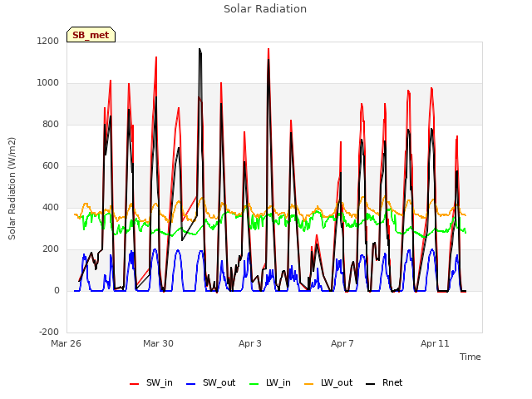Click the SB_met annotation label
This screenshot has width=532, height=399.
[91, 35]
